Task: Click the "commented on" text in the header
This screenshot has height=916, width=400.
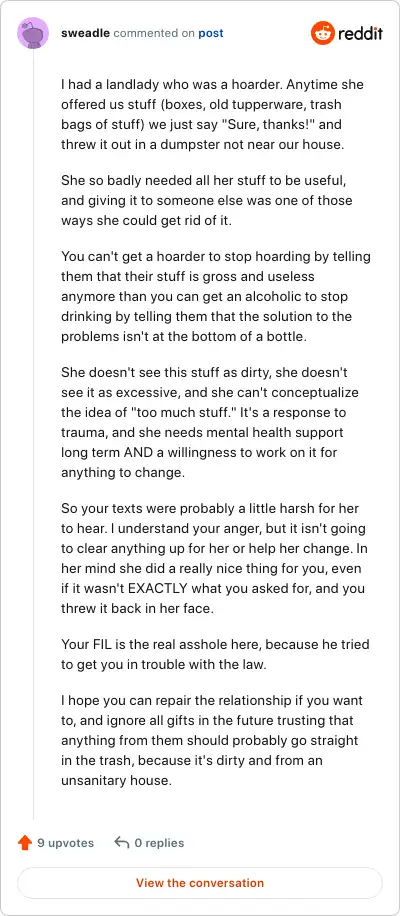Action: point(154,33)
